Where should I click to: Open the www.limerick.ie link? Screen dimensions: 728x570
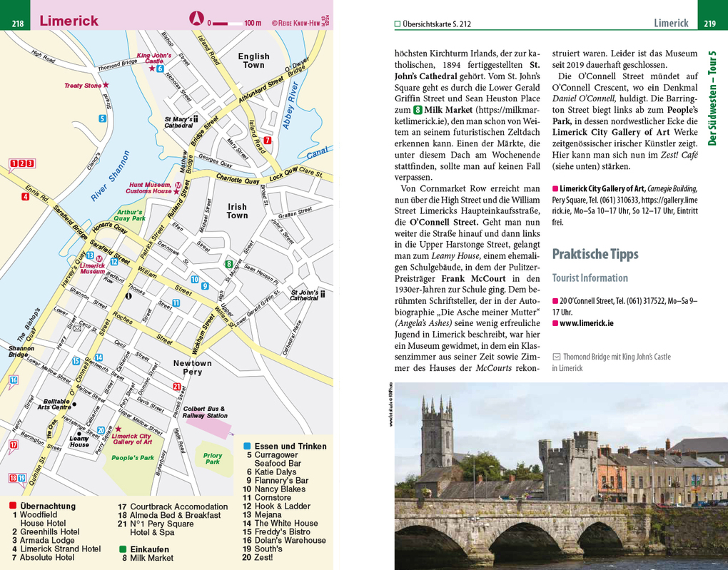point(587,323)
